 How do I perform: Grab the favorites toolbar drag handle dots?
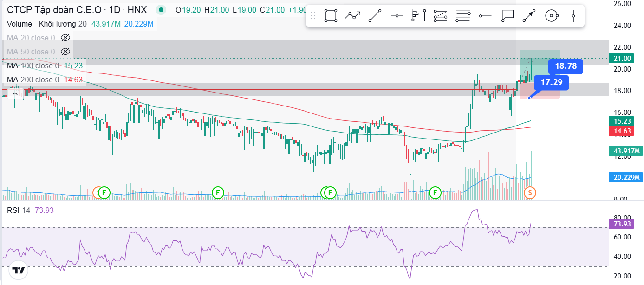click(313, 16)
